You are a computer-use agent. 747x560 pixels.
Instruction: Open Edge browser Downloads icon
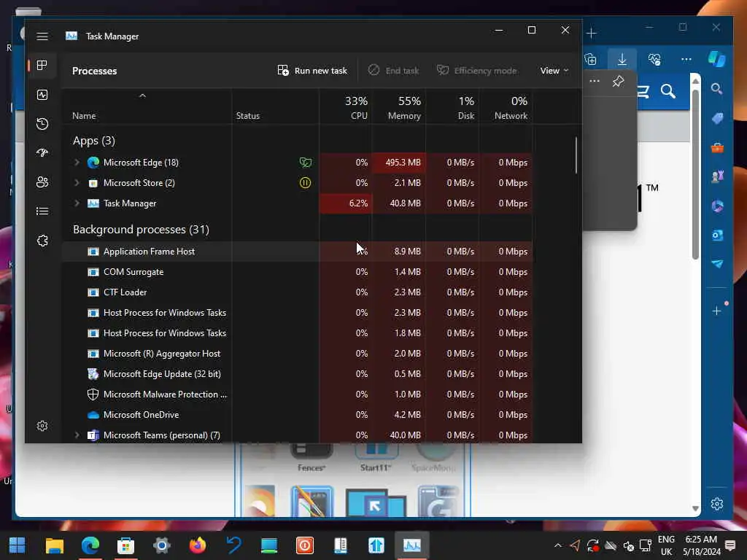622,60
